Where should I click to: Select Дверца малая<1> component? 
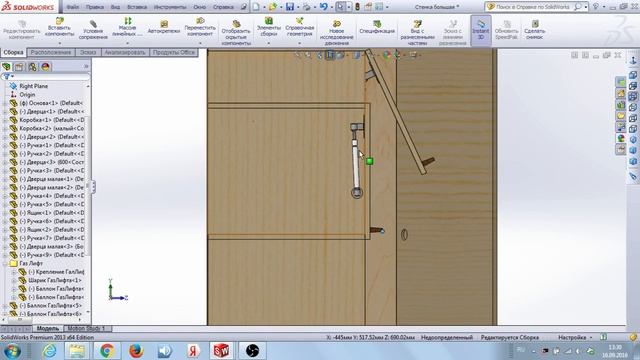pos(51,179)
